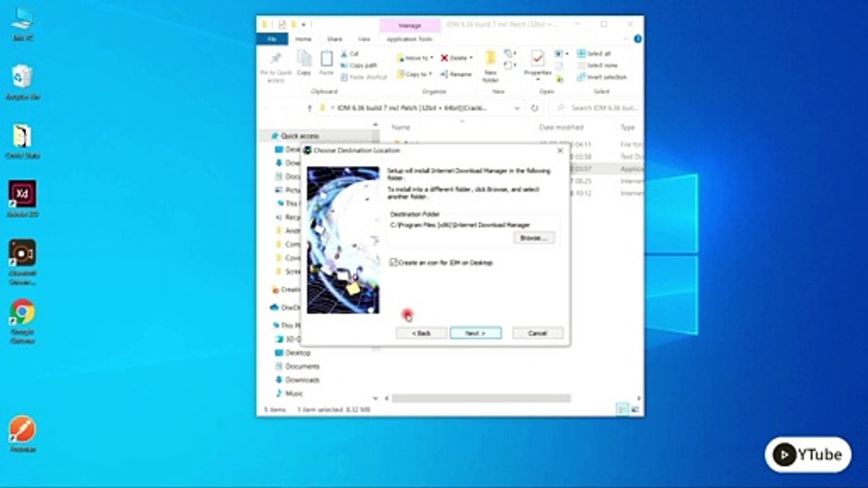Open the Postman desktop shortcut
This screenshot has width=868, height=488.
click(22, 434)
